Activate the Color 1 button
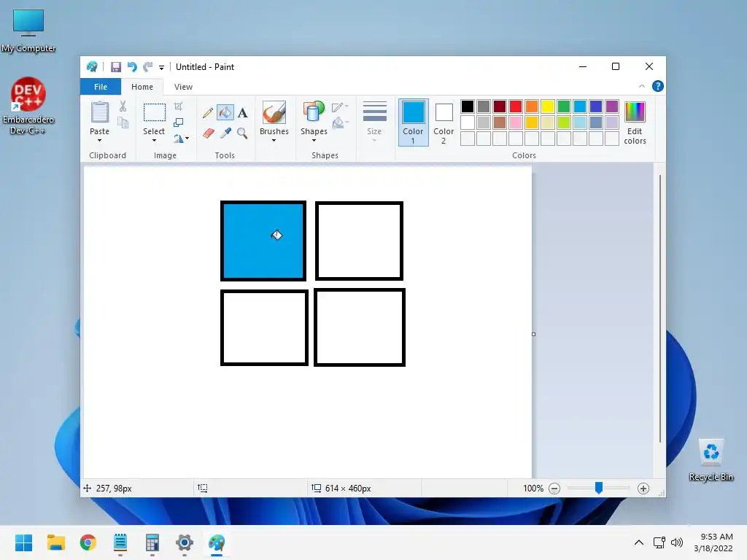 click(x=413, y=122)
